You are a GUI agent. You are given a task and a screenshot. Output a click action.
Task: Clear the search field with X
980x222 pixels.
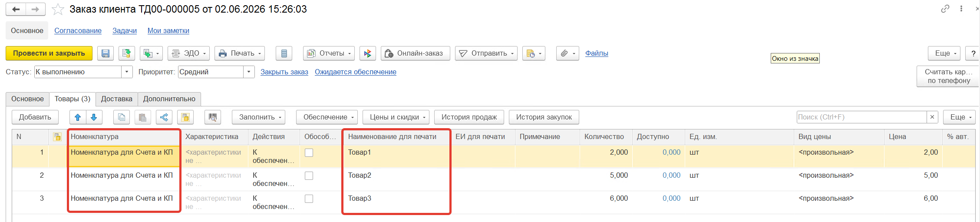(x=932, y=117)
